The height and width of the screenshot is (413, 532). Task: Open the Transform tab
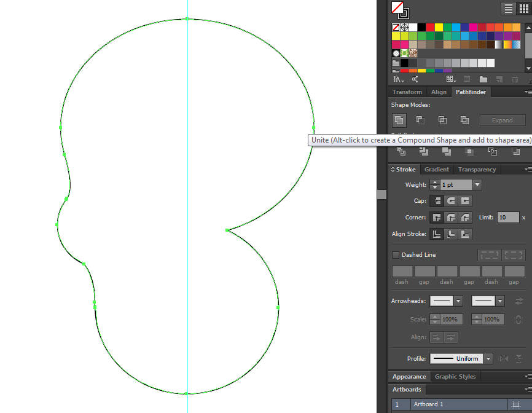point(407,92)
